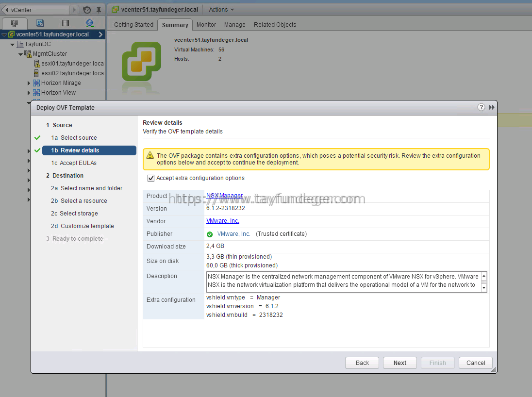Click the VMware, Inc. publisher certificate link

tap(234, 234)
